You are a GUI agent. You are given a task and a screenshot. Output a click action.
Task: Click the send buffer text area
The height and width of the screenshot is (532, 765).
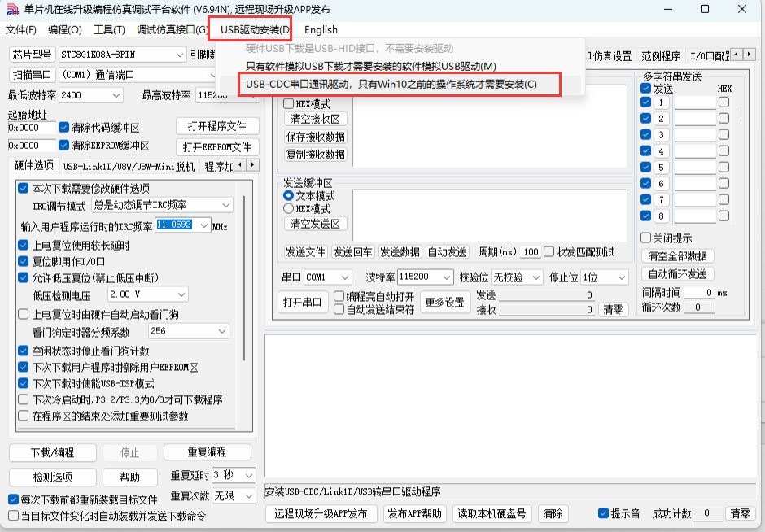pos(489,215)
